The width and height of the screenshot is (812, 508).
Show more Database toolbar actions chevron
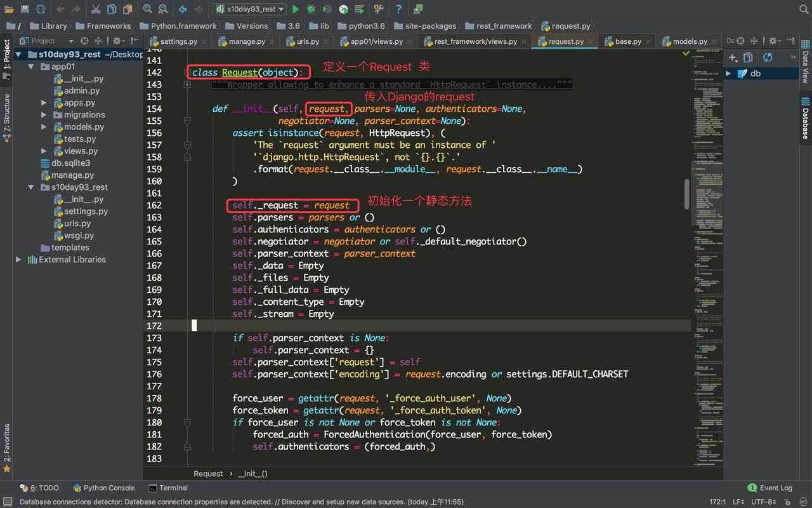(x=792, y=57)
